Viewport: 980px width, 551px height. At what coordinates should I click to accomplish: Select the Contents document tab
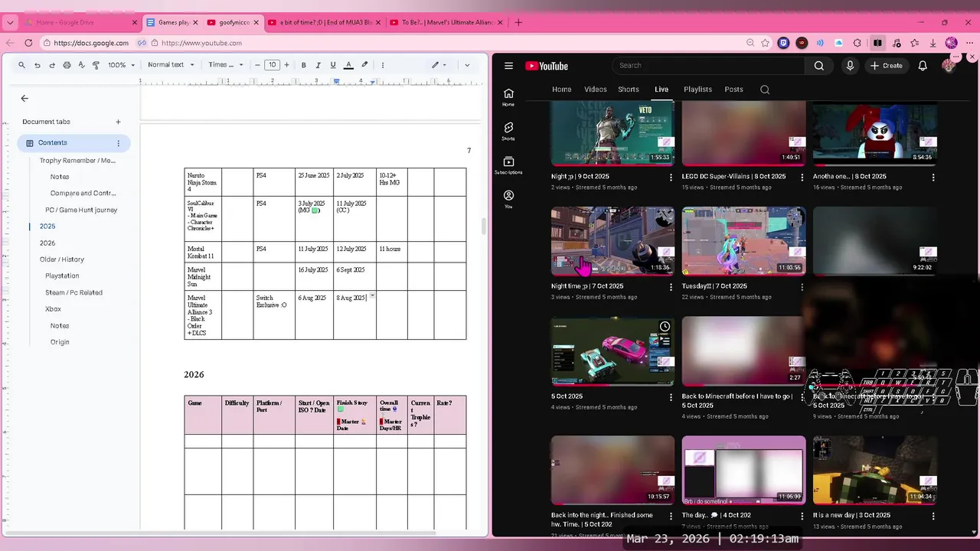click(73, 143)
